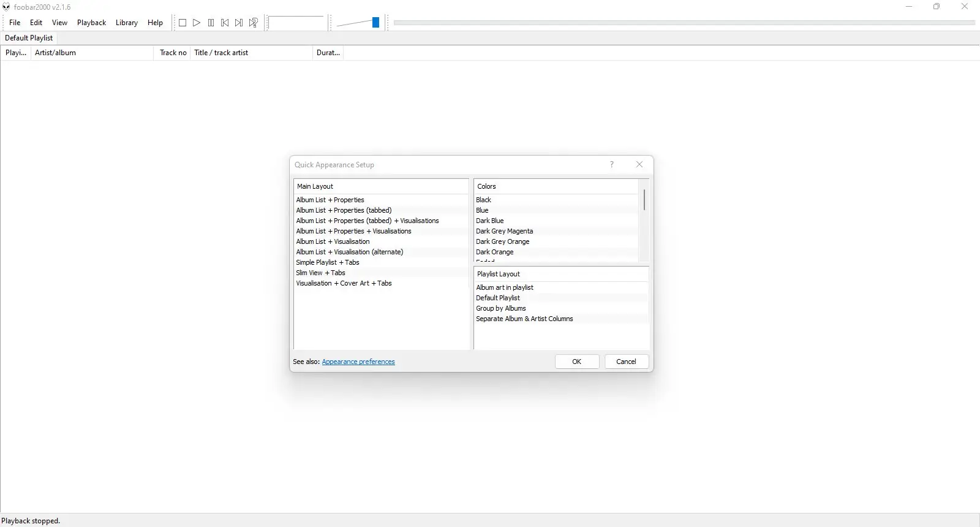Click the foobar2000 alien icon in title bar
This screenshot has height=527, width=980.
tap(6, 7)
